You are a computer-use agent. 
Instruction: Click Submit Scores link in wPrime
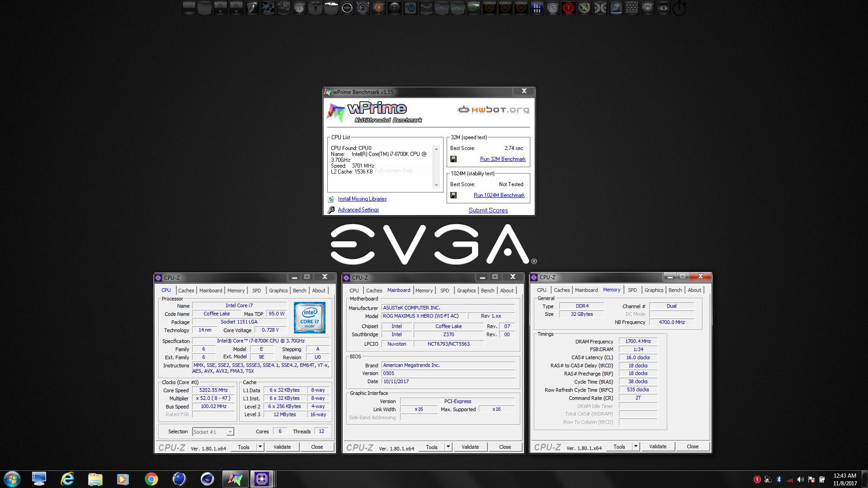pos(488,210)
